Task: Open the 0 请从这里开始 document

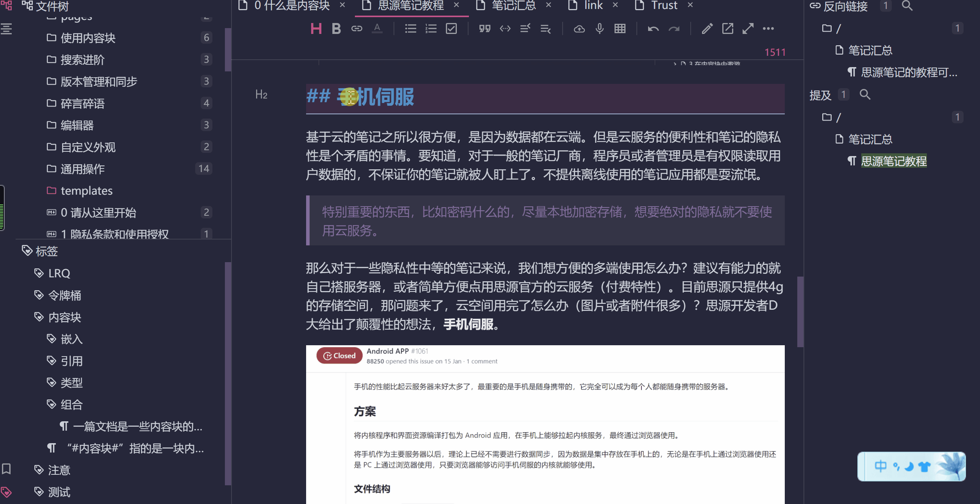Action: point(98,213)
